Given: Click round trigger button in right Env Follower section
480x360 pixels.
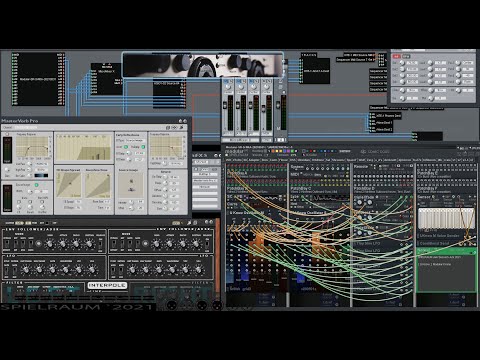Looking at the screenshot, I should click(145, 244).
